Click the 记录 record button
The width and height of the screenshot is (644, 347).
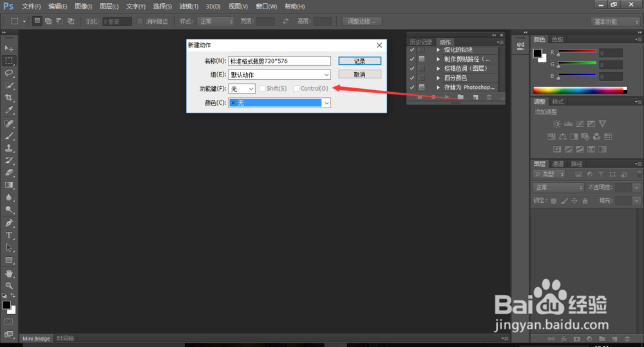point(359,61)
